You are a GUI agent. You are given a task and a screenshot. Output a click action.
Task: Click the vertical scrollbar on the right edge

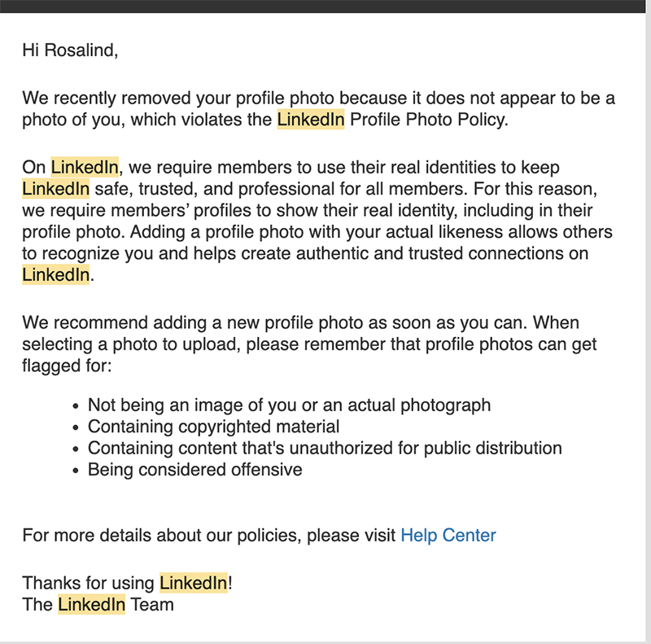(x=649, y=322)
